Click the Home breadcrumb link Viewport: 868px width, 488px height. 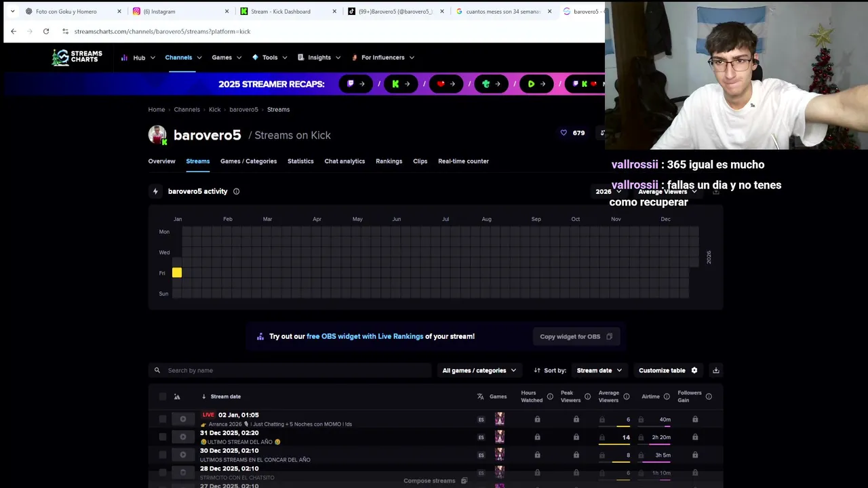[157, 110]
